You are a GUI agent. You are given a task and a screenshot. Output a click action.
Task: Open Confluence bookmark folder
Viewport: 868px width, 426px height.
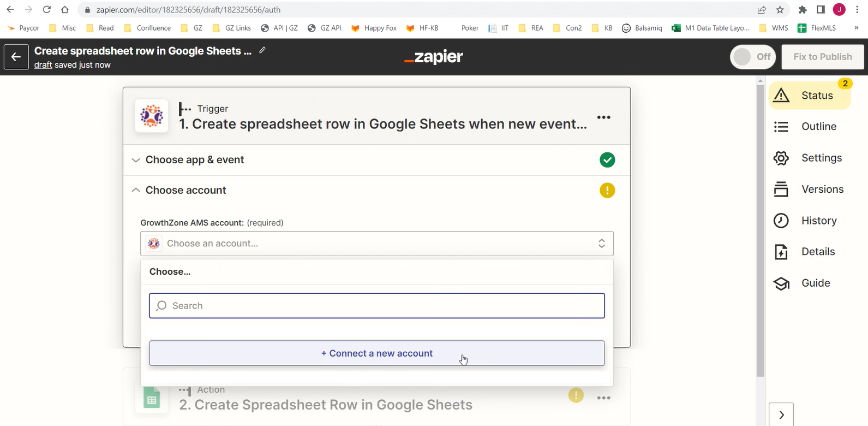pos(147,28)
